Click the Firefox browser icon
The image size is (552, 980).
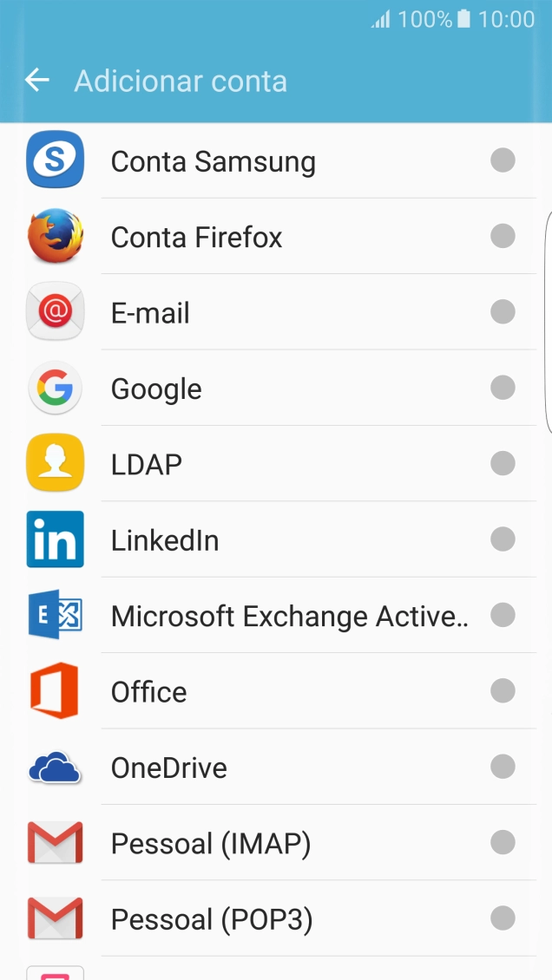[55, 236]
